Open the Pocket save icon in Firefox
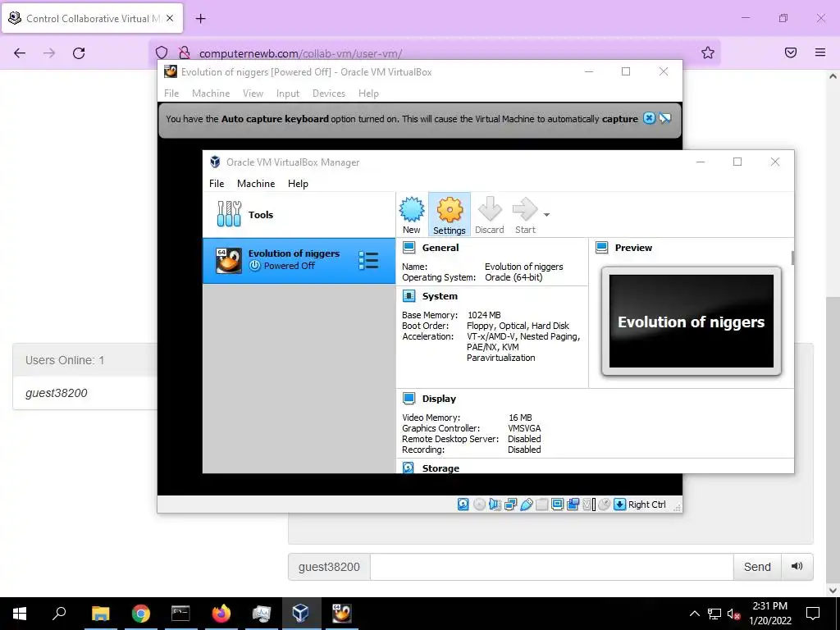The height and width of the screenshot is (630, 840). pos(791,52)
